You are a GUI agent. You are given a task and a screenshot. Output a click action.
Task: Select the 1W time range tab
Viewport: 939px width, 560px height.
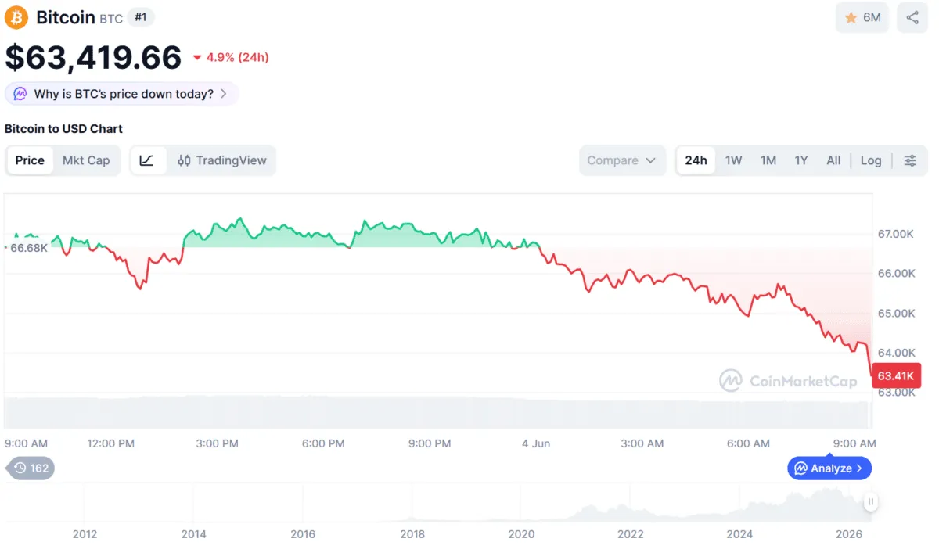pos(733,160)
